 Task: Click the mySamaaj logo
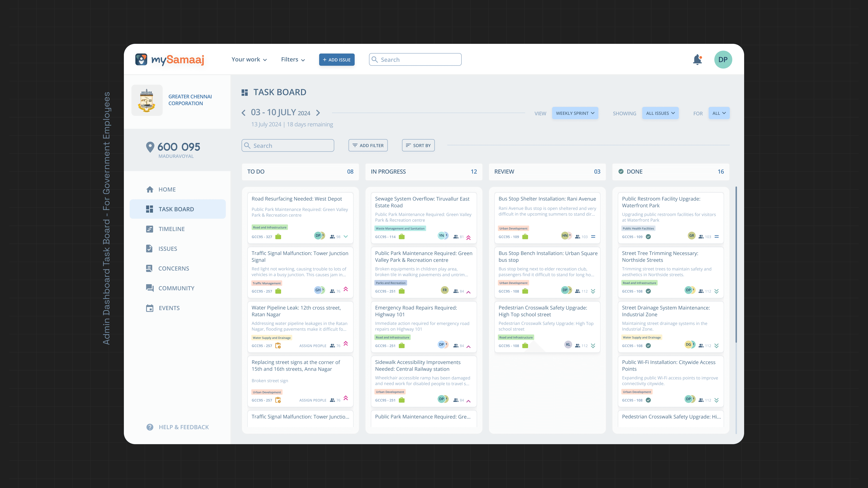[x=170, y=60]
